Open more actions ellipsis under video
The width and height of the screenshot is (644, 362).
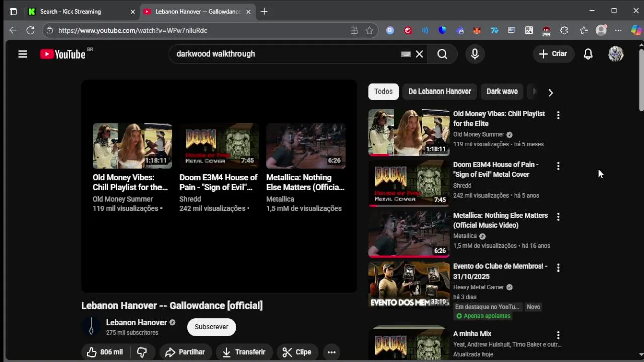click(x=331, y=352)
